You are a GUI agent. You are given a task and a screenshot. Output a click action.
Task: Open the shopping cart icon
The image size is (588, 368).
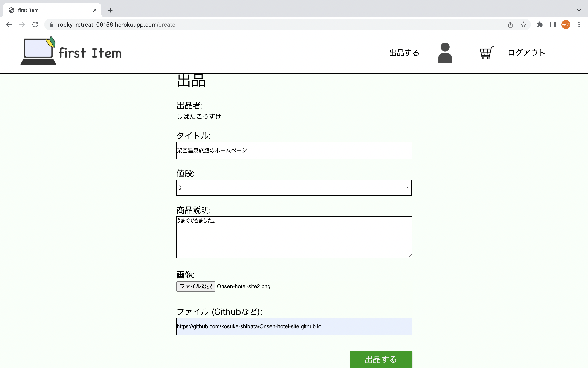[x=487, y=53]
